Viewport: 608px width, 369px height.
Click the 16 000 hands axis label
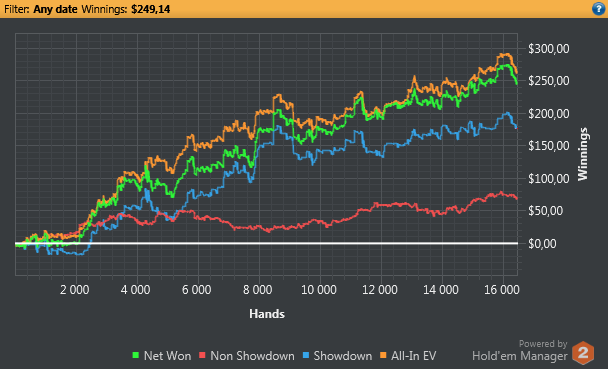(502, 290)
